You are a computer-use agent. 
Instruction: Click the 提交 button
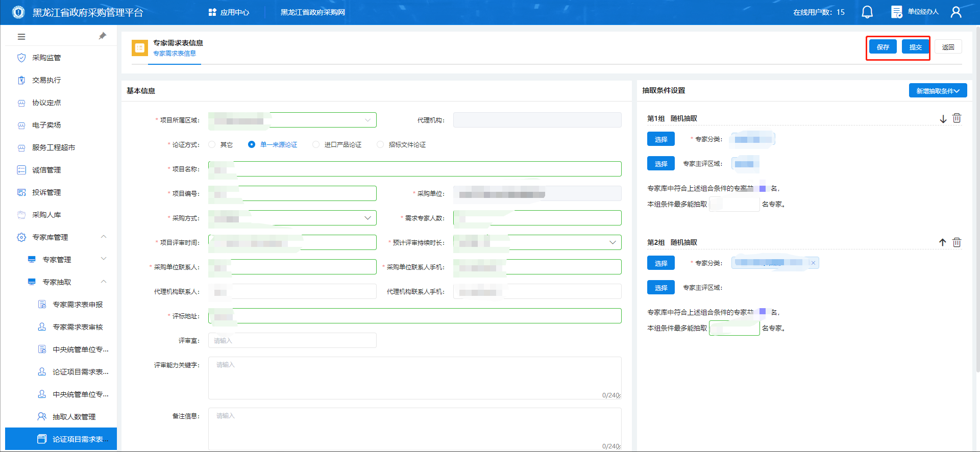pos(915,47)
